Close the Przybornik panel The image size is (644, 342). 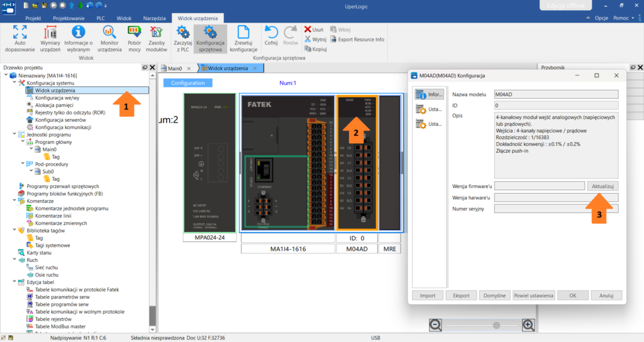(640, 67)
